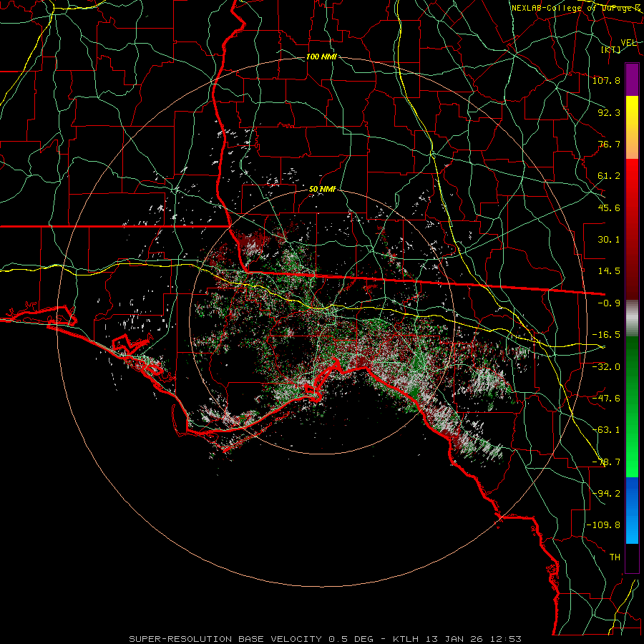Click the 'VEL' legend title
The height and width of the screenshot is (644, 644).
pyautogui.click(x=628, y=43)
